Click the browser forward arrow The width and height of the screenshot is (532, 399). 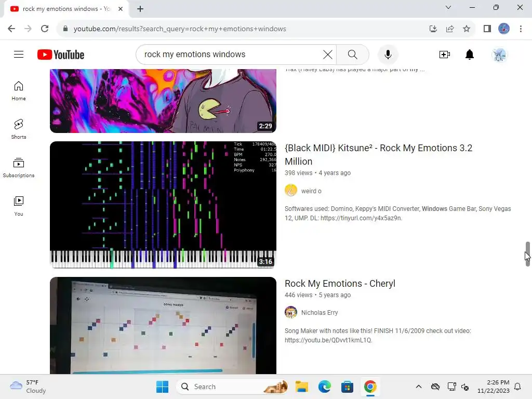pyautogui.click(x=28, y=29)
